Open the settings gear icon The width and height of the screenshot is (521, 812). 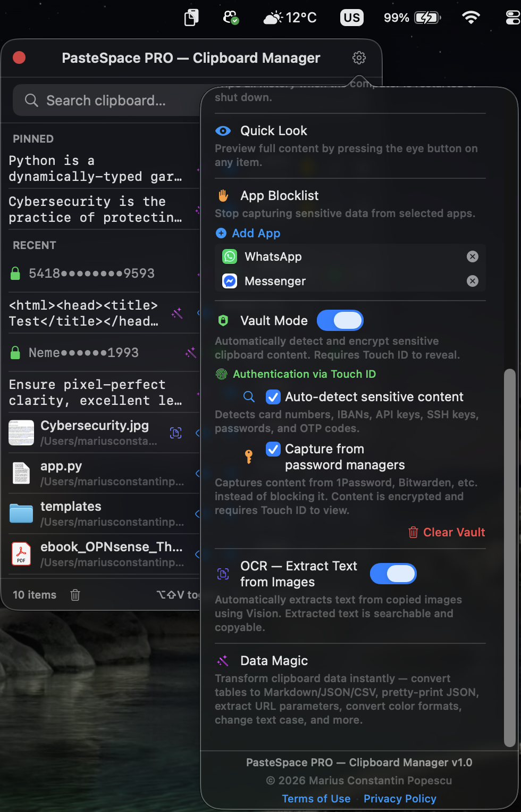tap(359, 57)
